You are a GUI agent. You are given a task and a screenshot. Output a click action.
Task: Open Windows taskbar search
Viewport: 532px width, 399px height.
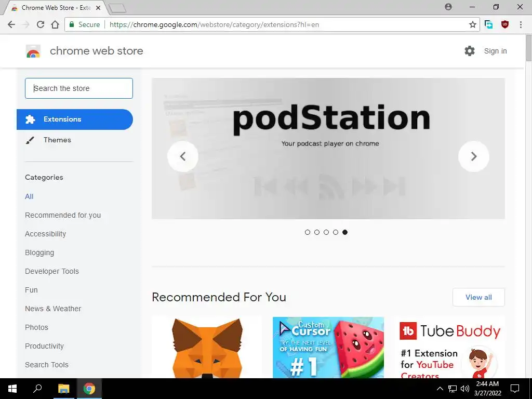pyautogui.click(x=37, y=389)
